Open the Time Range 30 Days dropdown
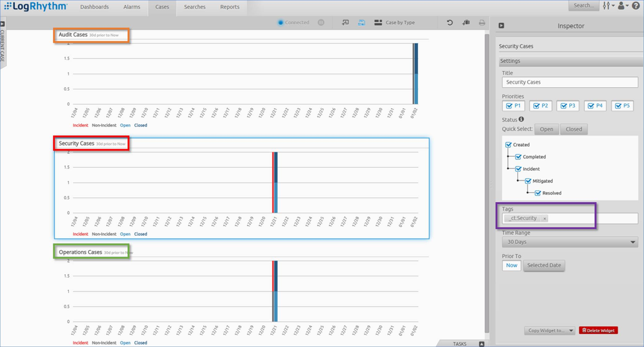Viewport: 644px width, 347px height. point(570,242)
